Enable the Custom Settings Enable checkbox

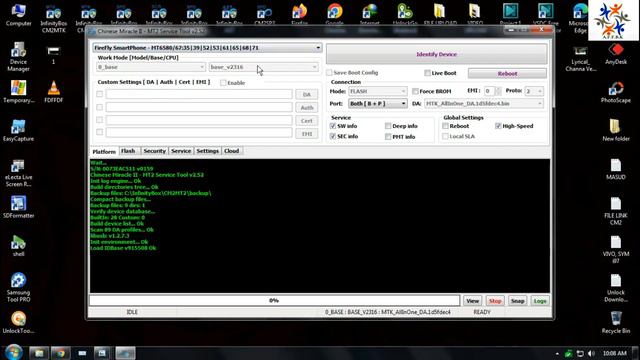click(x=223, y=83)
